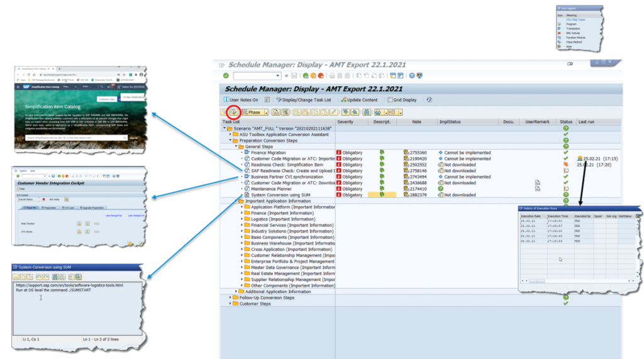Click the green Back button in standard toolbar
644x359 pixels.
(x=306, y=75)
